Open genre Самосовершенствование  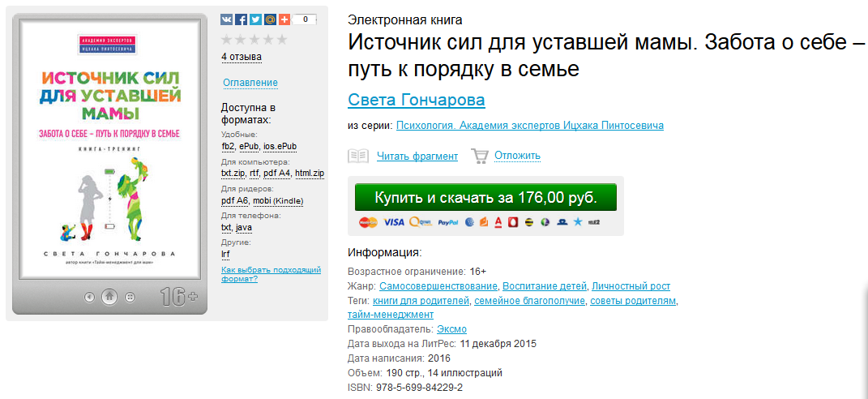coord(438,286)
